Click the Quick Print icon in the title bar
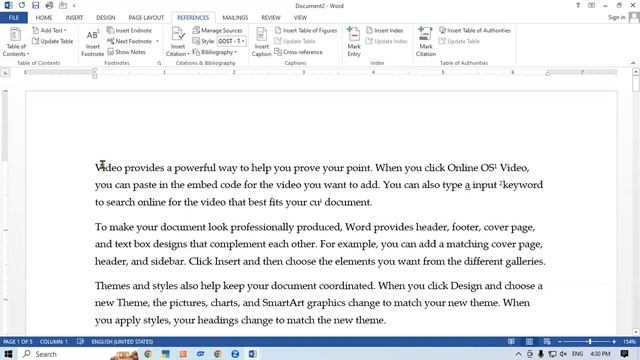Screen dimensions: 640x360 point(49,6)
